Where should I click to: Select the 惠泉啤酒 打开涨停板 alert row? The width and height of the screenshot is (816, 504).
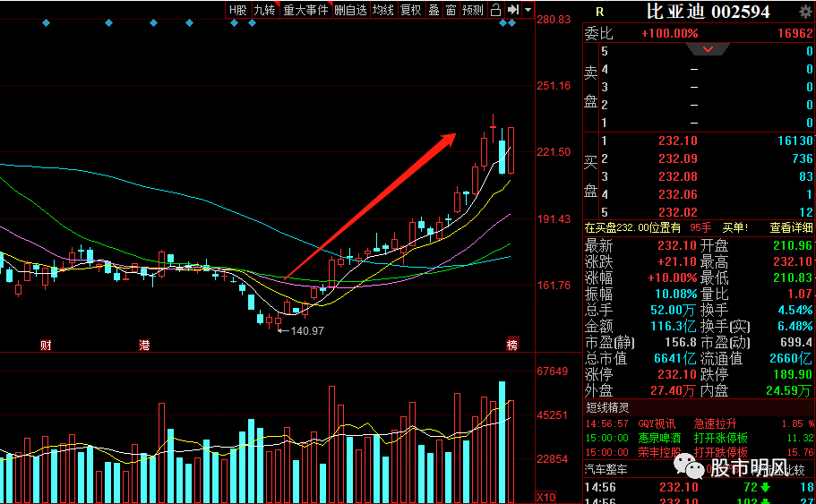click(x=699, y=438)
